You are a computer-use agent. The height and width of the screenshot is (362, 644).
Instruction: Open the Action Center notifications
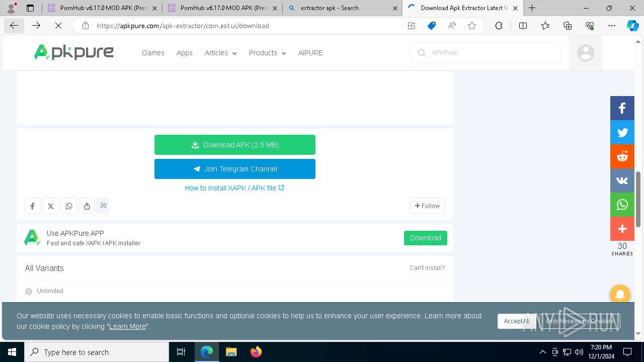tap(627, 352)
